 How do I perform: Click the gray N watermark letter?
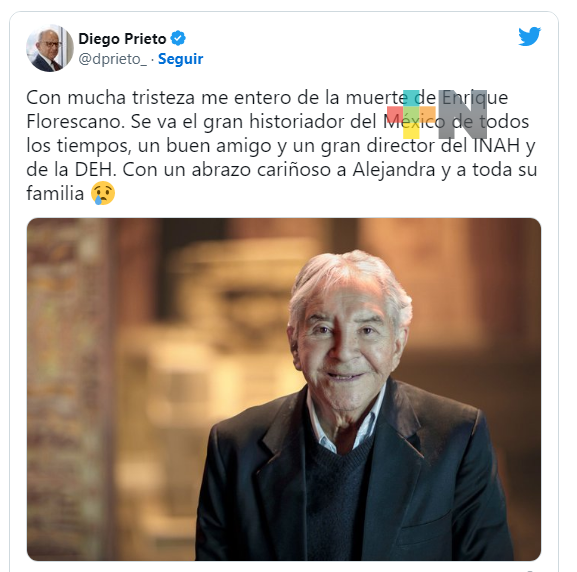[463, 114]
